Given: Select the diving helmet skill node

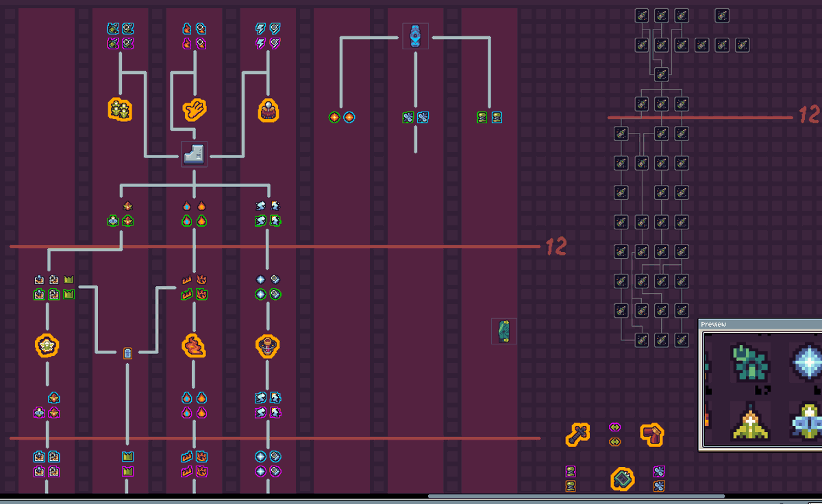Looking at the screenshot, I should click(267, 111).
